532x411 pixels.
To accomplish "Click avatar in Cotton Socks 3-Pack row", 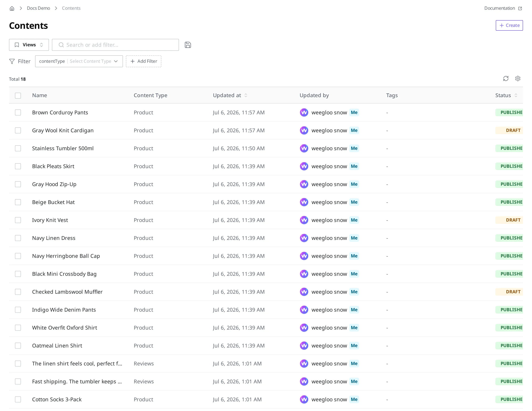I will (x=304, y=399).
